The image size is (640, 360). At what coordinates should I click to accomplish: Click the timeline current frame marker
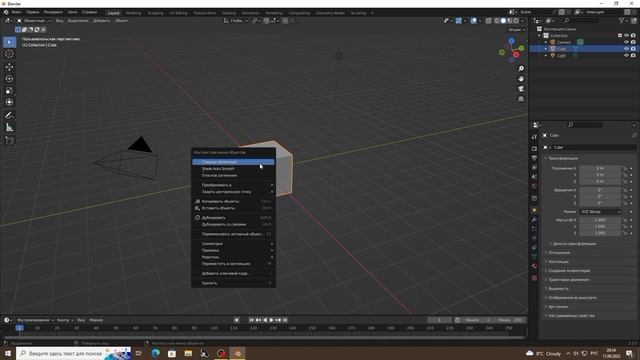tap(19, 328)
